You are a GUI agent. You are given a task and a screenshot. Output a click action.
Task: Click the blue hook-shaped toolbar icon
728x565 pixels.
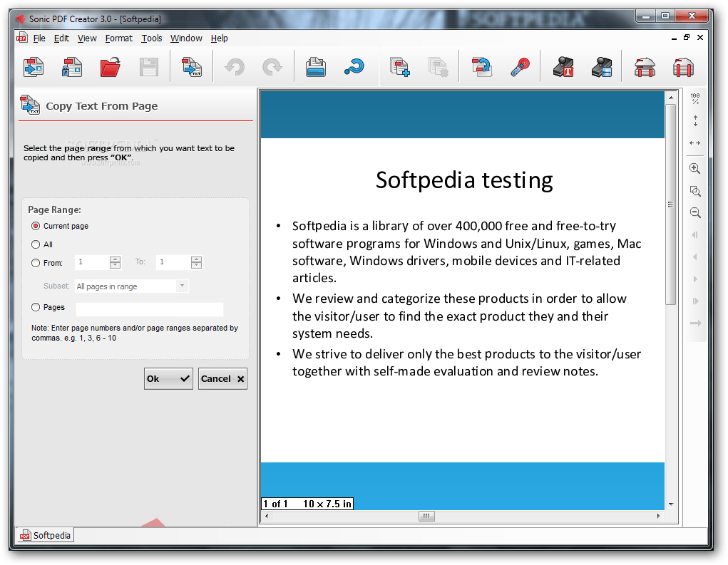click(354, 68)
